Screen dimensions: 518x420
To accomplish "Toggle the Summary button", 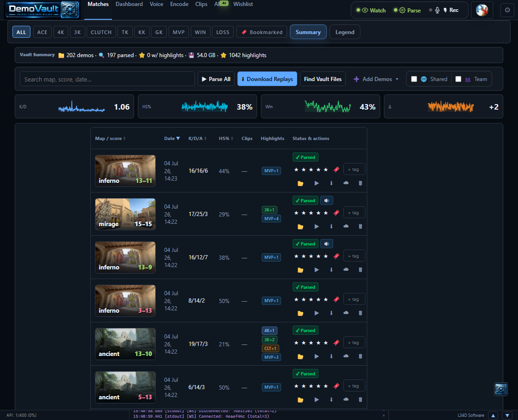I will (x=308, y=32).
